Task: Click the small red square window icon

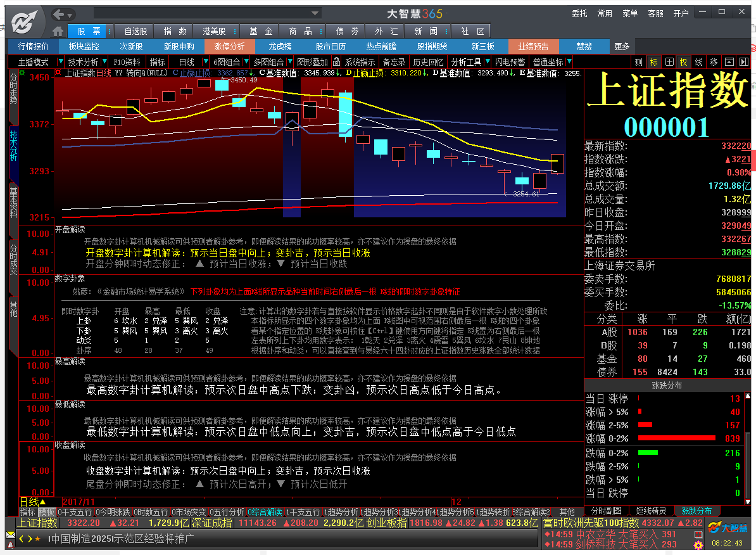Action: (698, 534)
